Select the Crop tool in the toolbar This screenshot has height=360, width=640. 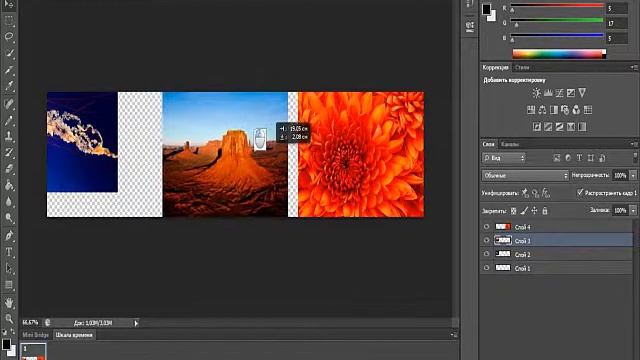9,70
